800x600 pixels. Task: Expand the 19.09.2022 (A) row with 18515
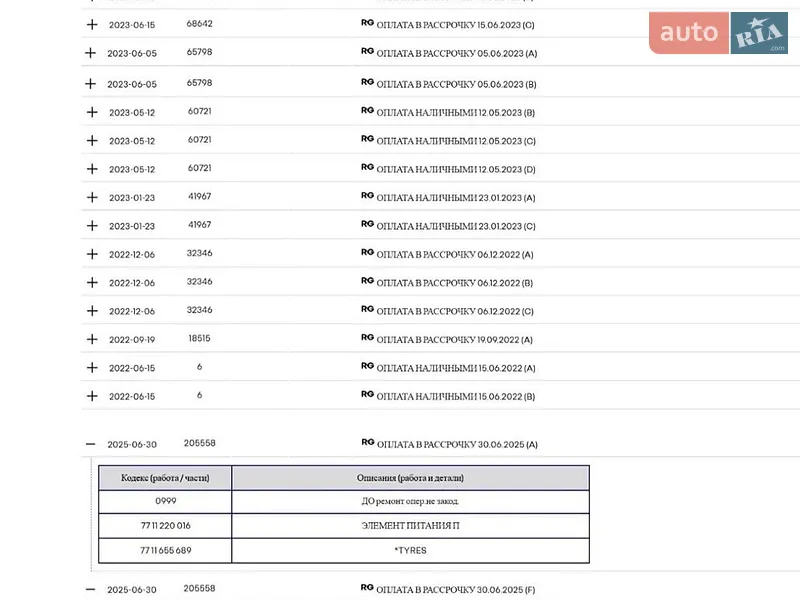pos(92,339)
